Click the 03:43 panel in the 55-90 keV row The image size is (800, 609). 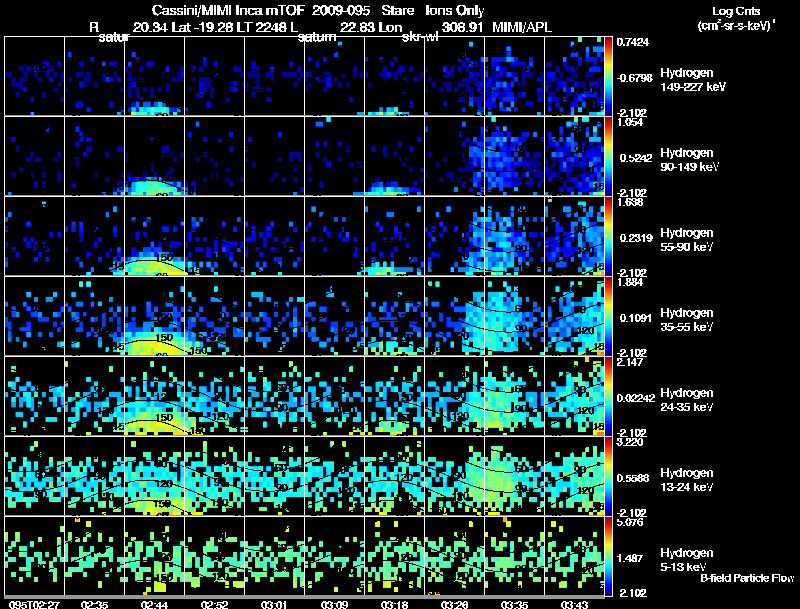574,236
